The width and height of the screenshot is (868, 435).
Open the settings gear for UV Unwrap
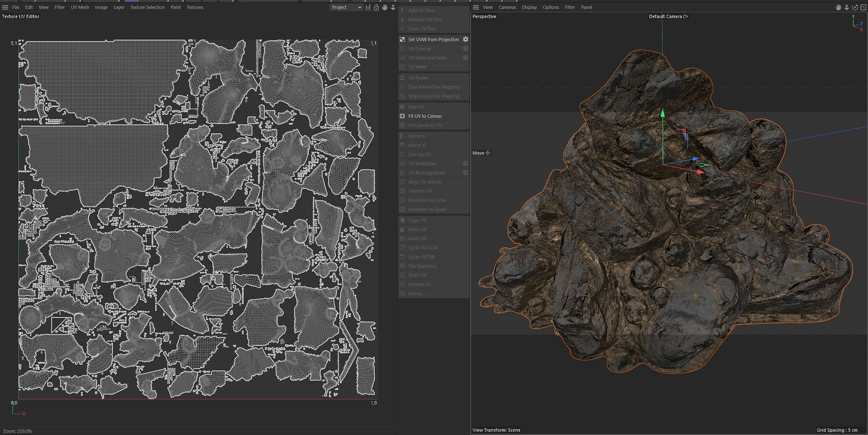(465, 49)
